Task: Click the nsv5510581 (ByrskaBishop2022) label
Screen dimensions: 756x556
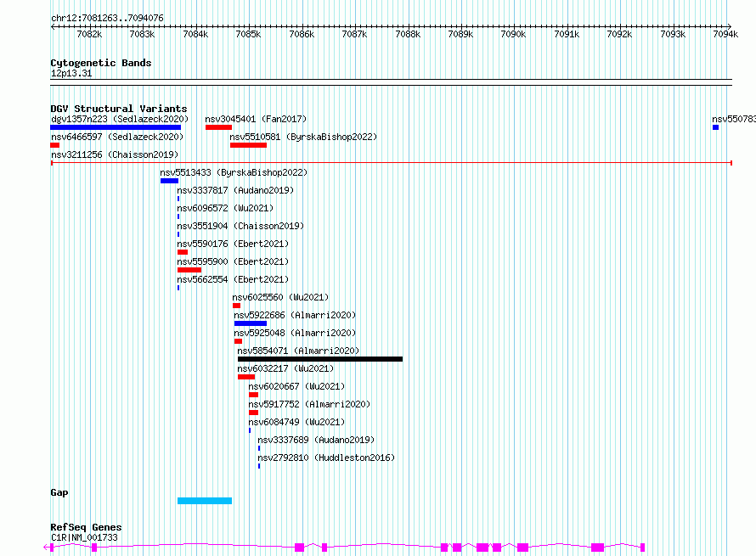Action: (x=303, y=137)
